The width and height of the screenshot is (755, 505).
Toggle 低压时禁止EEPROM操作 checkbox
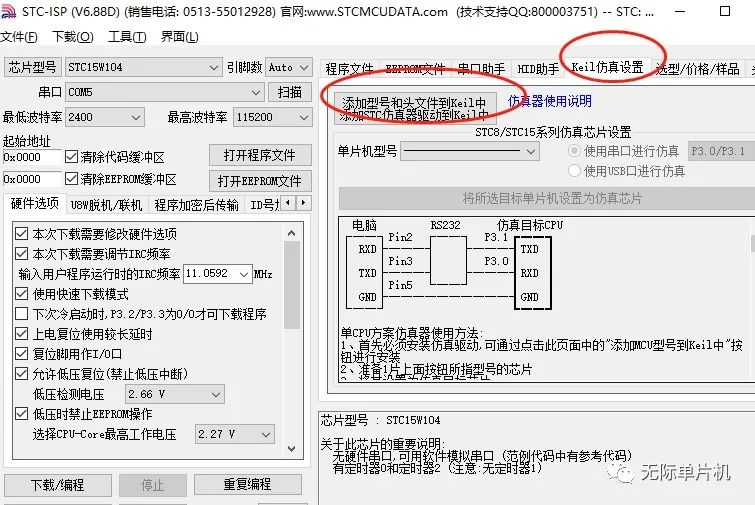click(21, 414)
